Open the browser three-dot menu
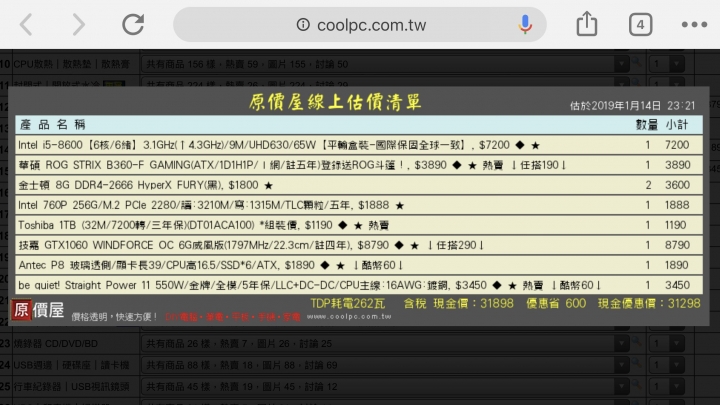Screen dimensions: 720x405 694,24
